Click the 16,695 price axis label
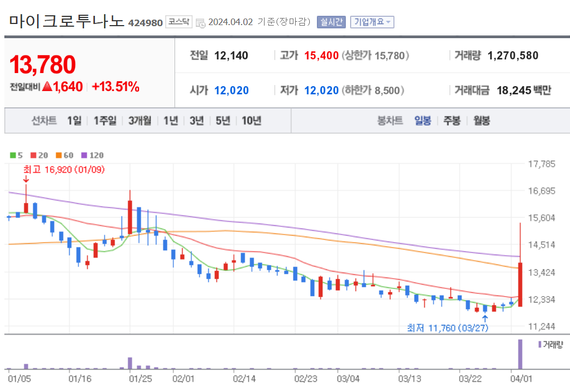The width and height of the screenshot is (570, 392). pos(542,191)
